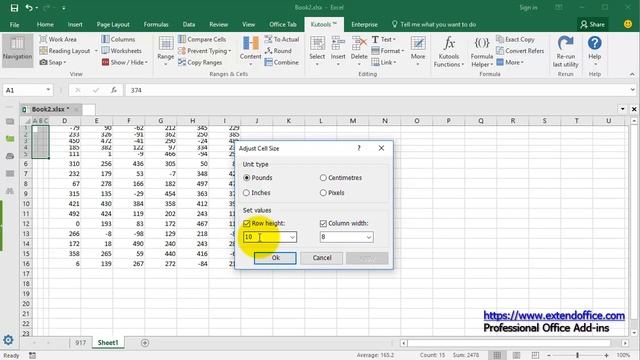640x360 pixels.
Task: Expand the Link tools dropdown
Action: [x=384, y=62]
